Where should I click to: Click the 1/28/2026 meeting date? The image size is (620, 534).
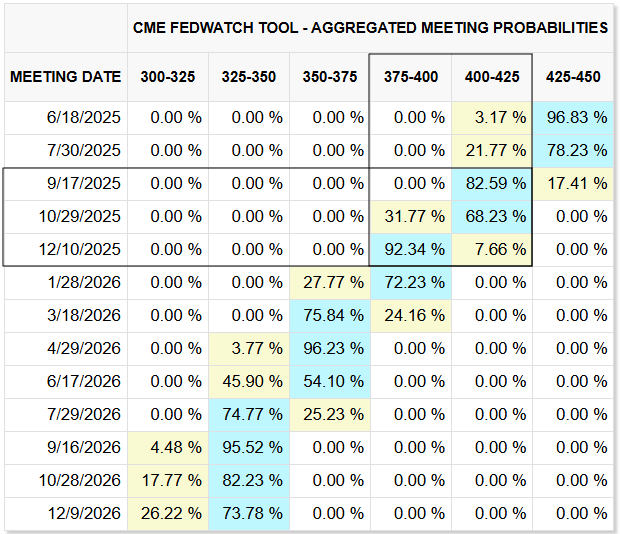pyautogui.click(x=87, y=283)
